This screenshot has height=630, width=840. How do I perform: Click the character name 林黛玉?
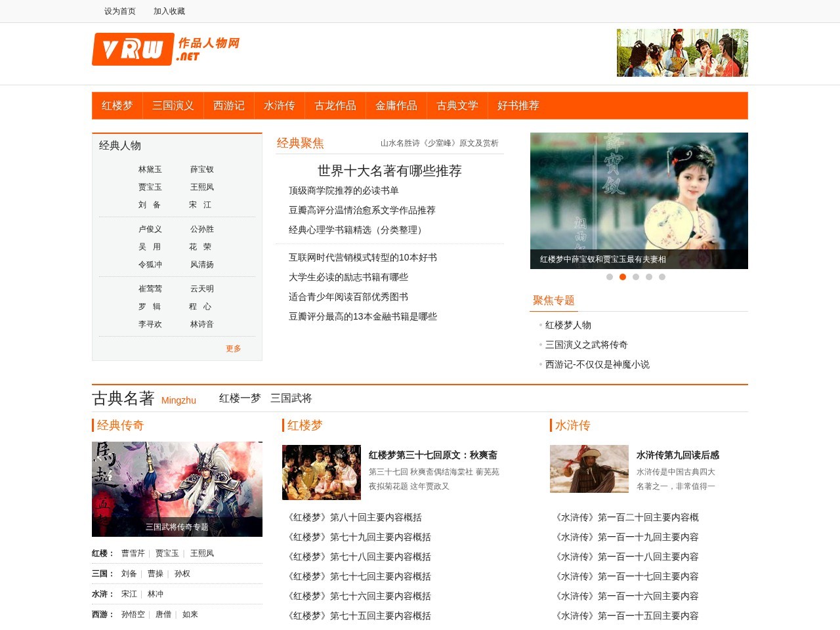[149, 169]
